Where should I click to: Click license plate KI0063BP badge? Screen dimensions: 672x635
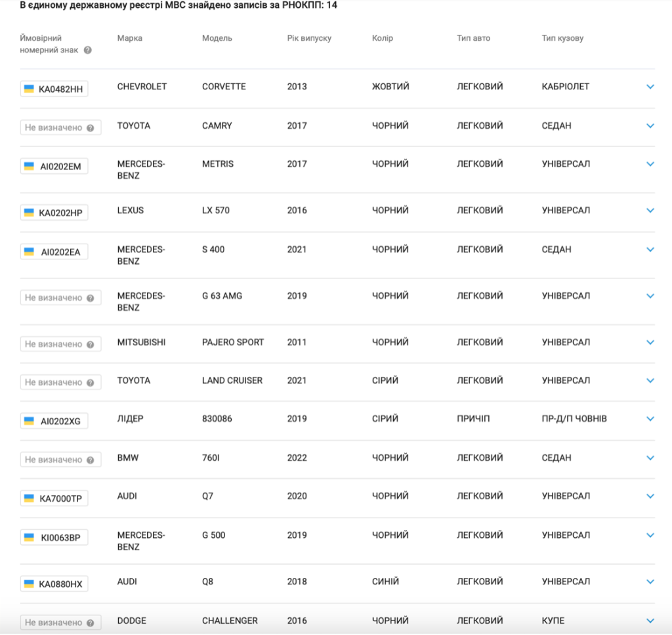pos(54,537)
